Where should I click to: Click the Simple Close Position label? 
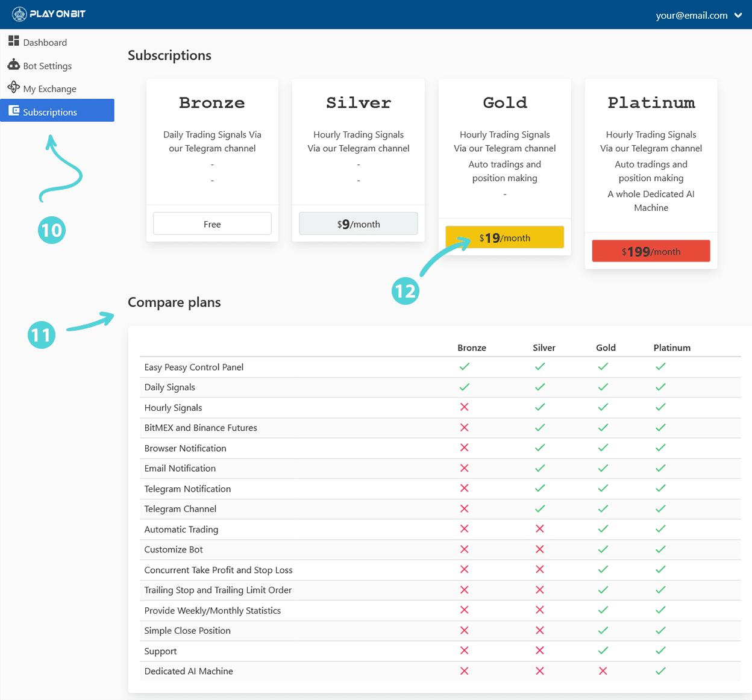pyautogui.click(x=187, y=631)
